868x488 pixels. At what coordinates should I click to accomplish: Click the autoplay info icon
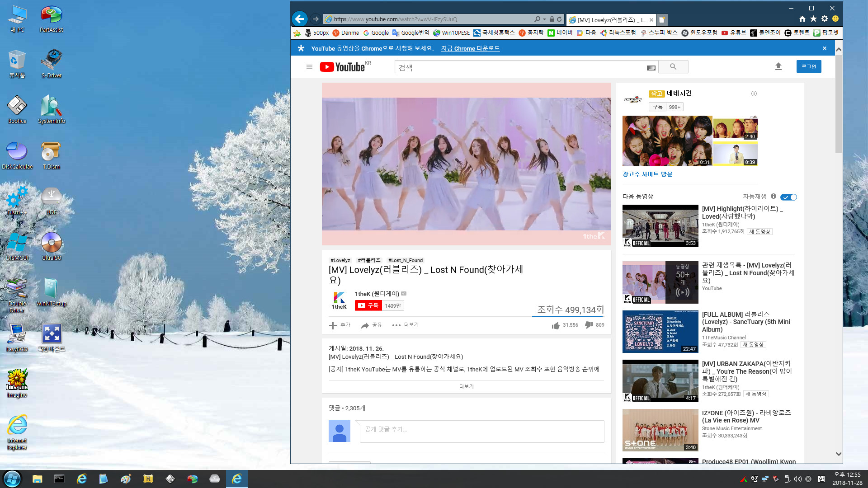774,196
